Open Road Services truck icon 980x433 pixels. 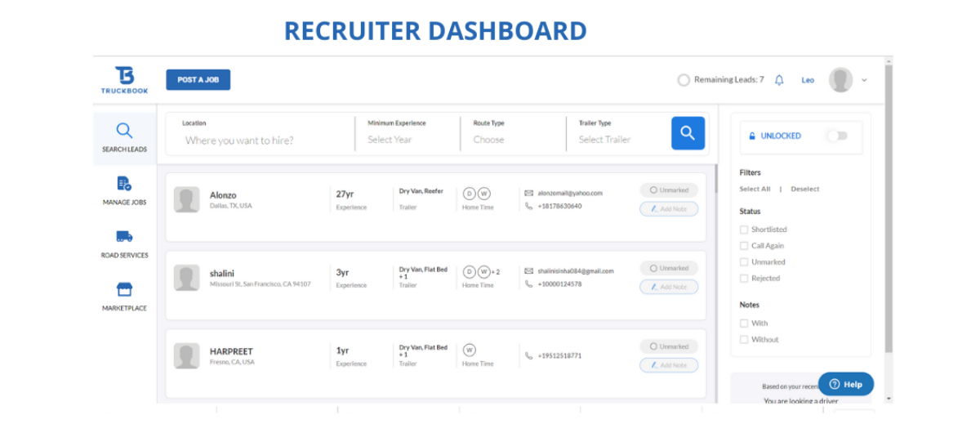[124, 237]
